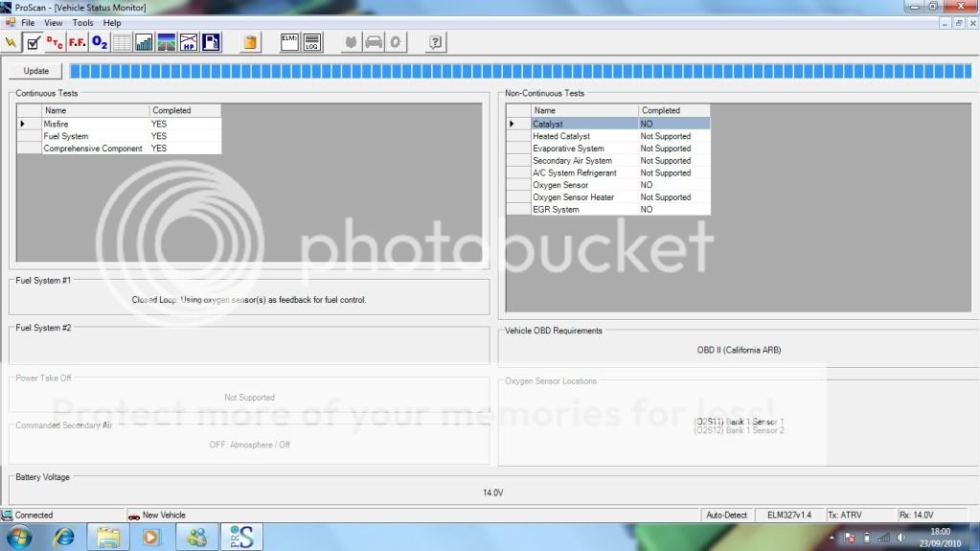Open the ELM terminal console icon
The image size is (980, 551).
pyautogui.click(x=289, y=42)
